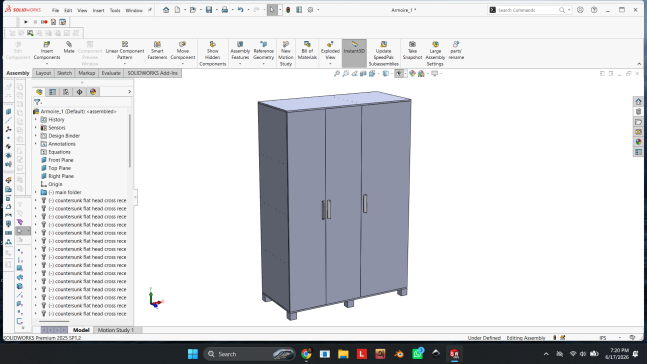Click the New document icon
This screenshot has width=647, height=364.
click(x=177, y=10)
